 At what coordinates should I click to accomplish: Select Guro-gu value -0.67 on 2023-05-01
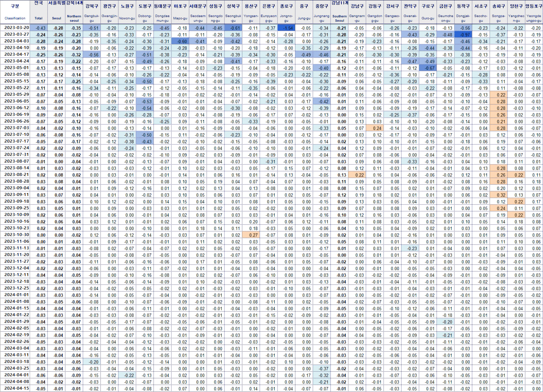(428, 68)
